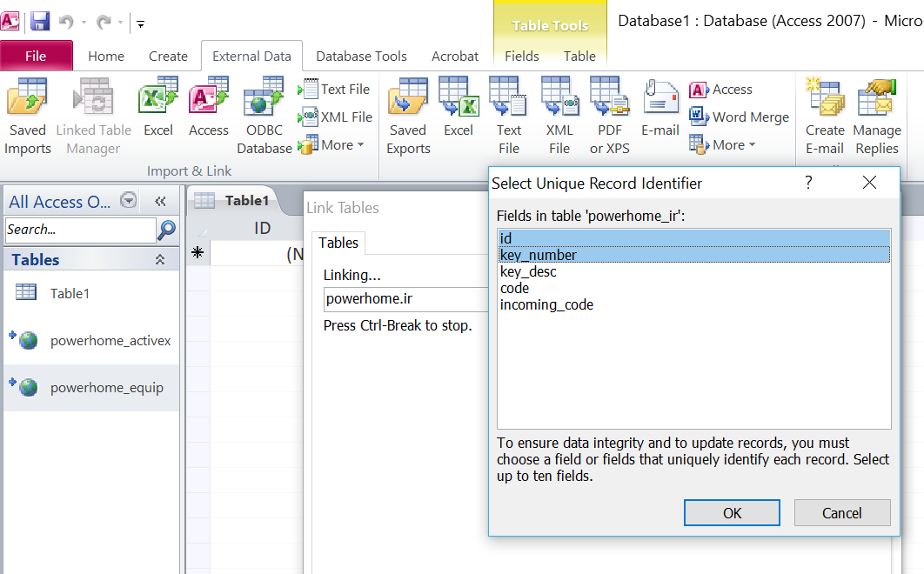Click the Cancel button in dialog

841,513
